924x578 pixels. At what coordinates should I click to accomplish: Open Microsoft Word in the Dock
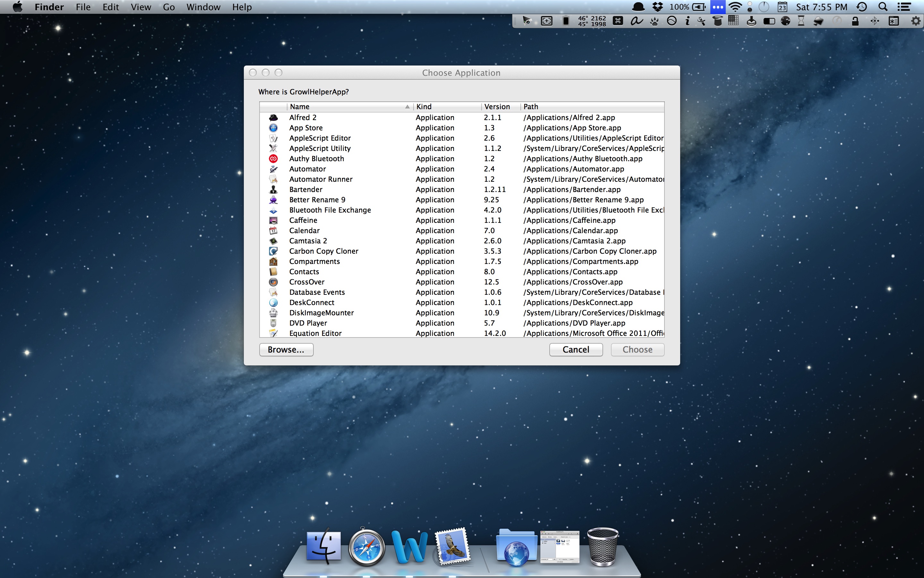[x=410, y=547]
